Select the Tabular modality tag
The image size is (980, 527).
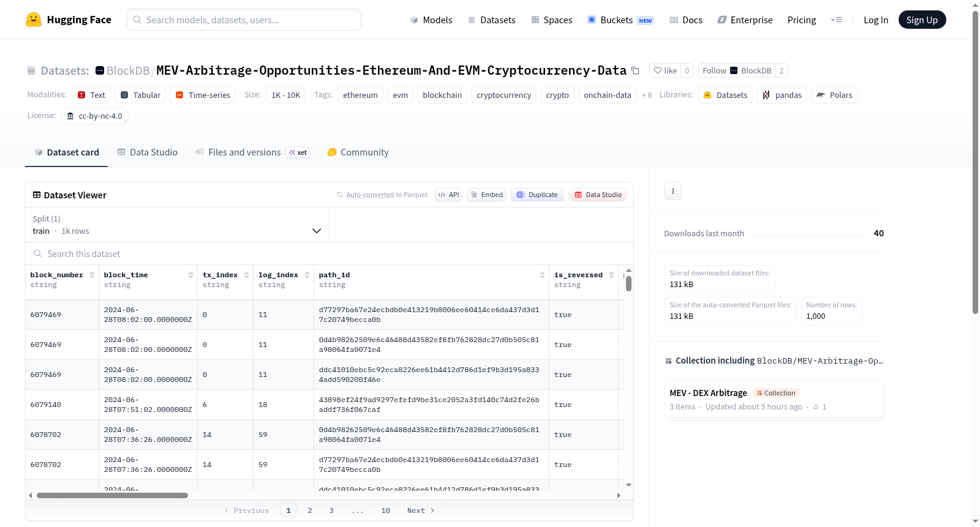click(x=140, y=95)
